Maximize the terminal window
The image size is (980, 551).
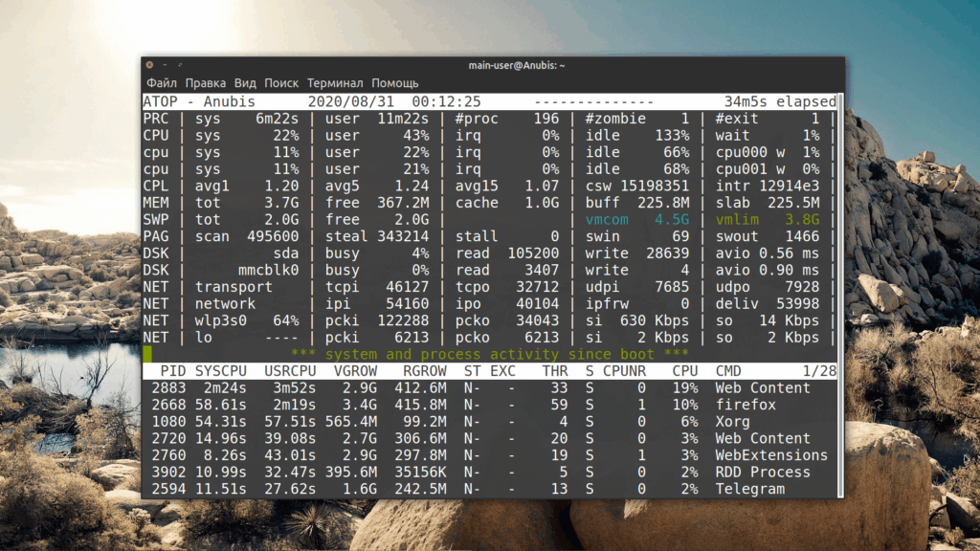coord(181,65)
